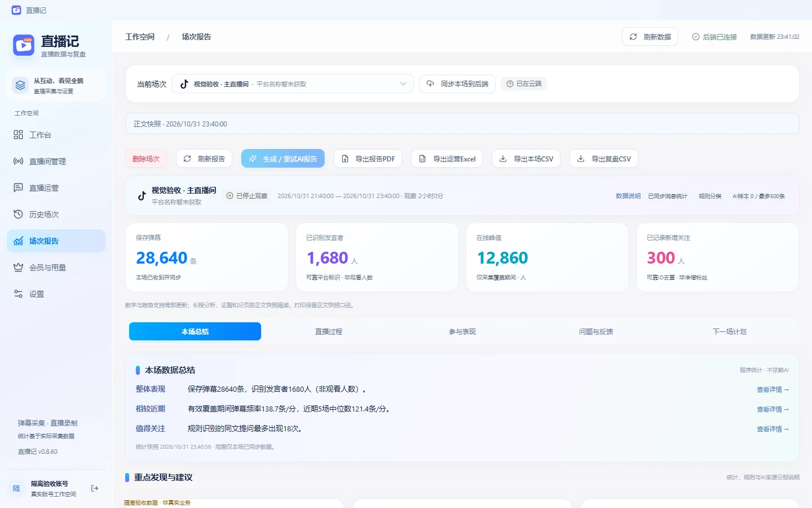
Task: Open 工作台 from the sidebar
Action: tap(56, 135)
